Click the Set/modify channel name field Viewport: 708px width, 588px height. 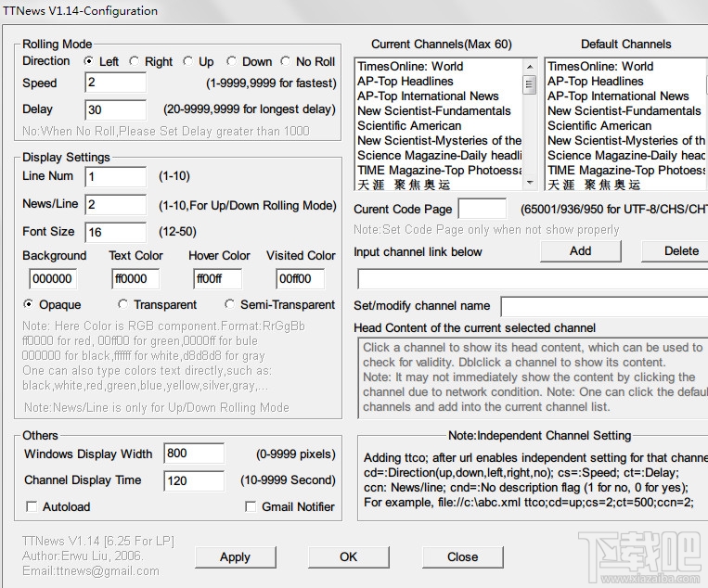[x=605, y=306]
